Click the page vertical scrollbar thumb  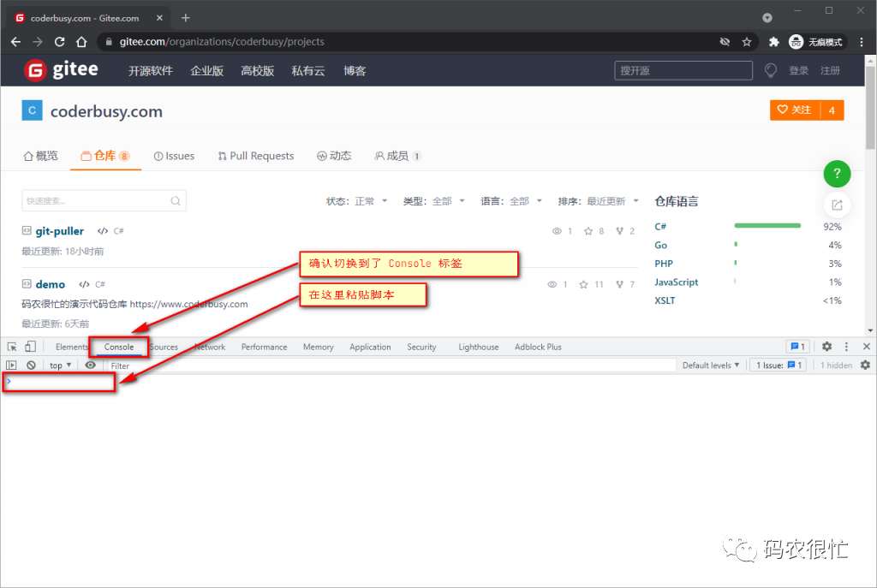point(870,106)
